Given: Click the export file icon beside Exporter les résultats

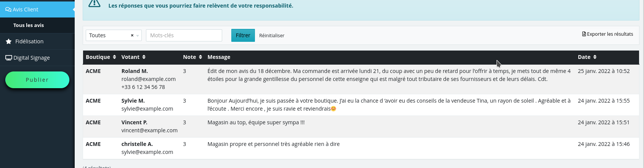Looking at the screenshot, I should point(584,34).
